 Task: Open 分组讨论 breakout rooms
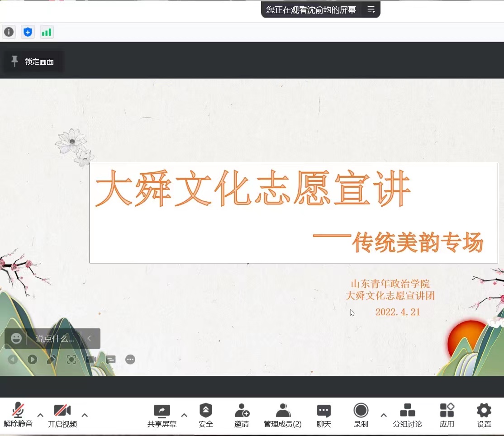pyautogui.click(x=407, y=415)
